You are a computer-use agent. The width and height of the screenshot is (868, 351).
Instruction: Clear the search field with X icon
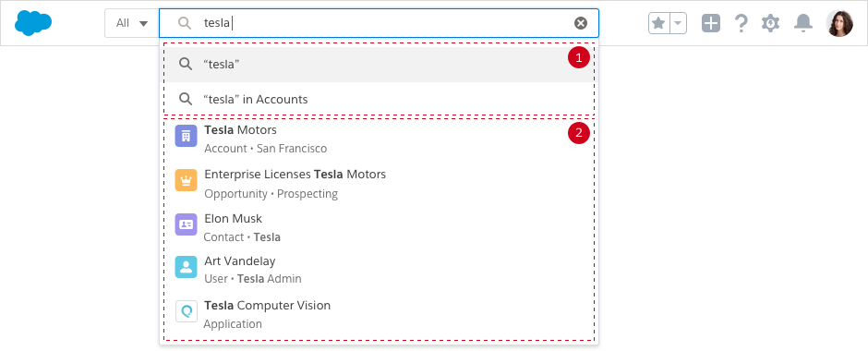point(580,23)
